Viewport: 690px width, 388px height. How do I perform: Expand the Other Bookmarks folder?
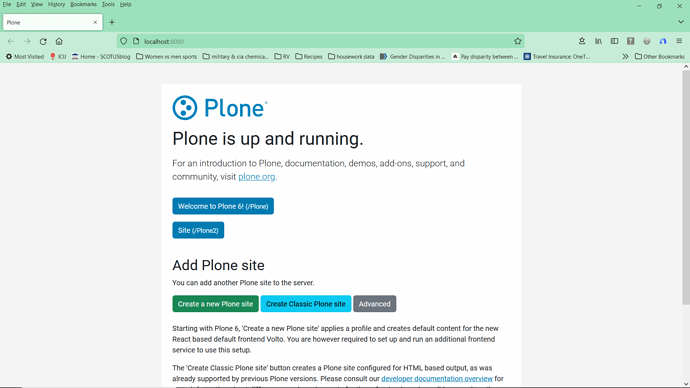tap(659, 56)
